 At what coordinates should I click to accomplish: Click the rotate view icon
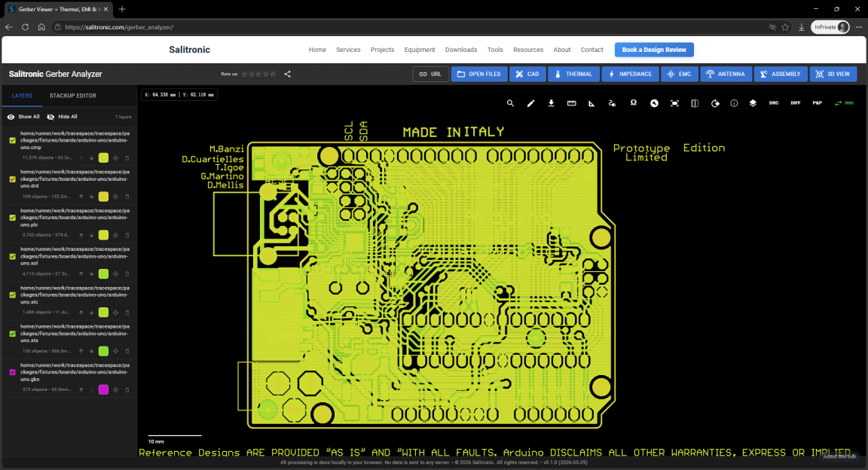(715, 103)
